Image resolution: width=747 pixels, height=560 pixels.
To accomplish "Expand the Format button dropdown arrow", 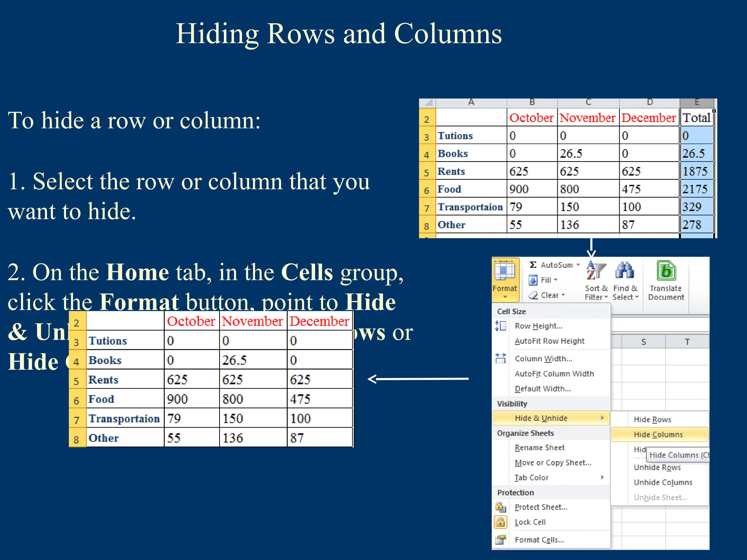I will click(x=505, y=297).
